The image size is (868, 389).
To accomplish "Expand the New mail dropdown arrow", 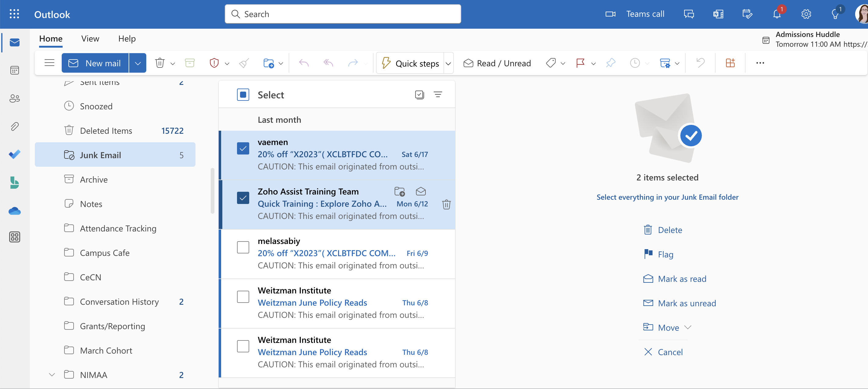I will [x=137, y=63].
